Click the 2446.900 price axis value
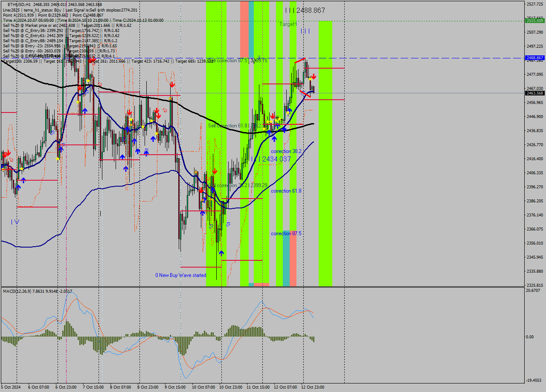This screenshot has height=392, width=546. point(535,116)
